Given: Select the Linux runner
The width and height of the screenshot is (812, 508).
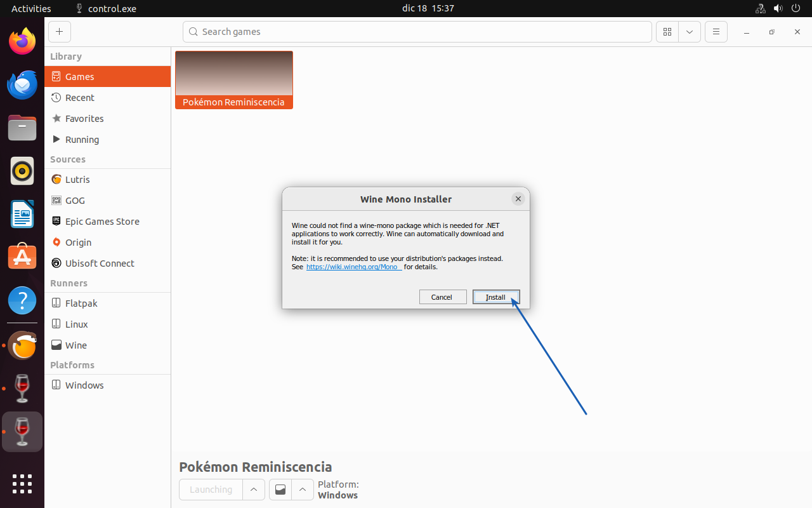Looking at the screenshot, I should pyautogui.click(x=108, y=324).
